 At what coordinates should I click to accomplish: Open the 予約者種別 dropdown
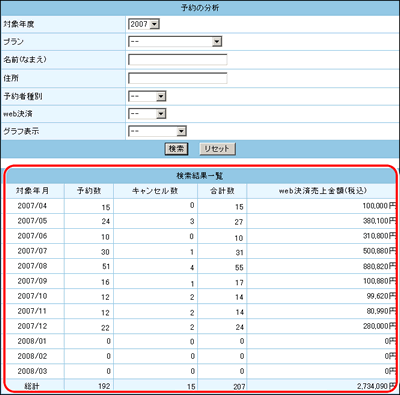pos(147,96)
